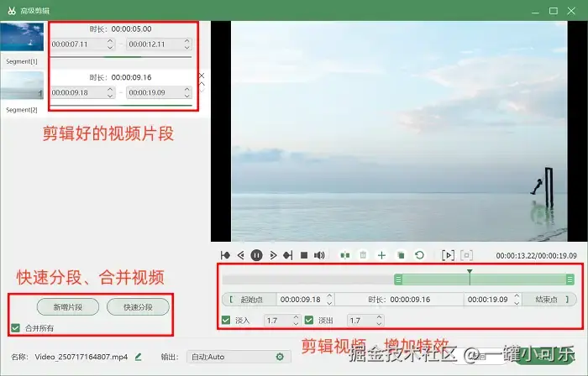Add new segment with plus icon

(381, 255)
